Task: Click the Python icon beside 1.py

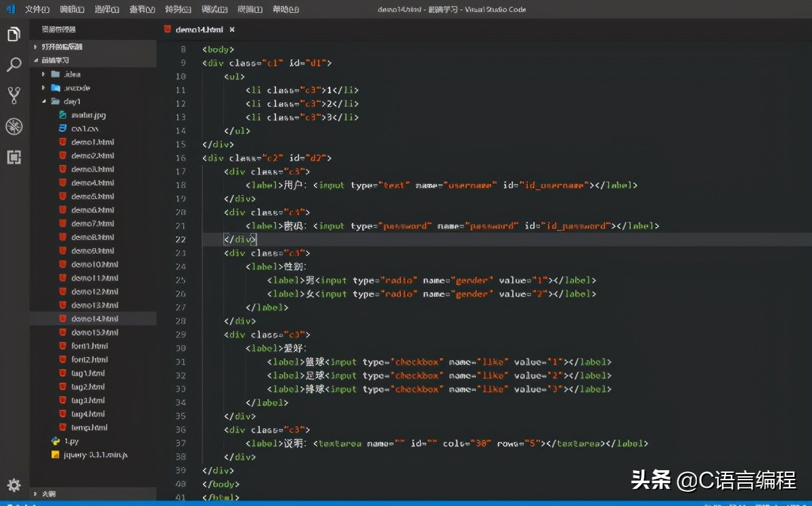Action: [x=55, y=441]
